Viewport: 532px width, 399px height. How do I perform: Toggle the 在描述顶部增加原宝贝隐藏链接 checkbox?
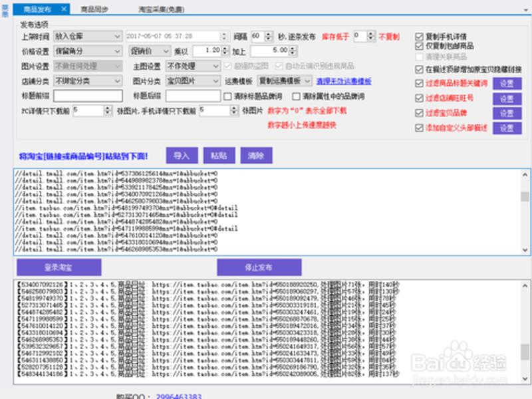[x=420, y=70]
